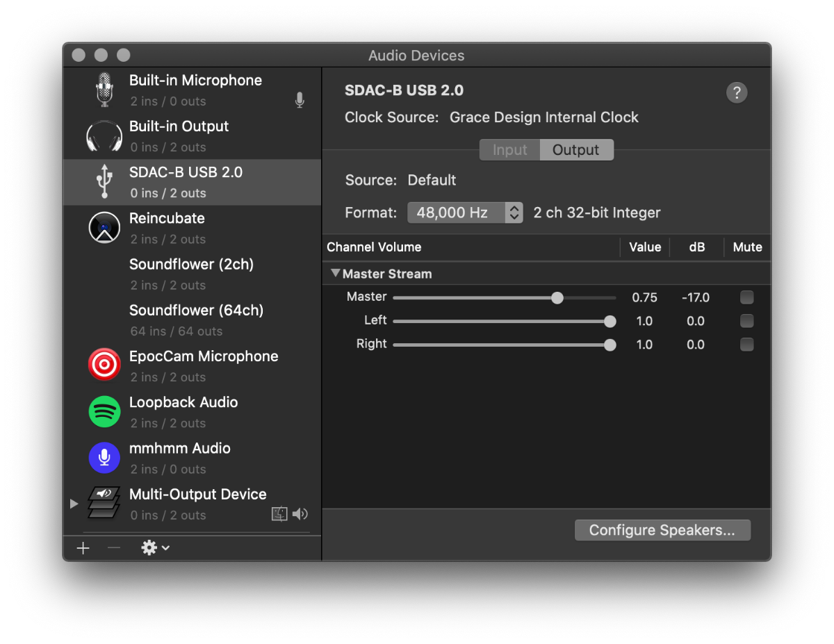
Task: Click the dB column header
Action: coord(697,247)
